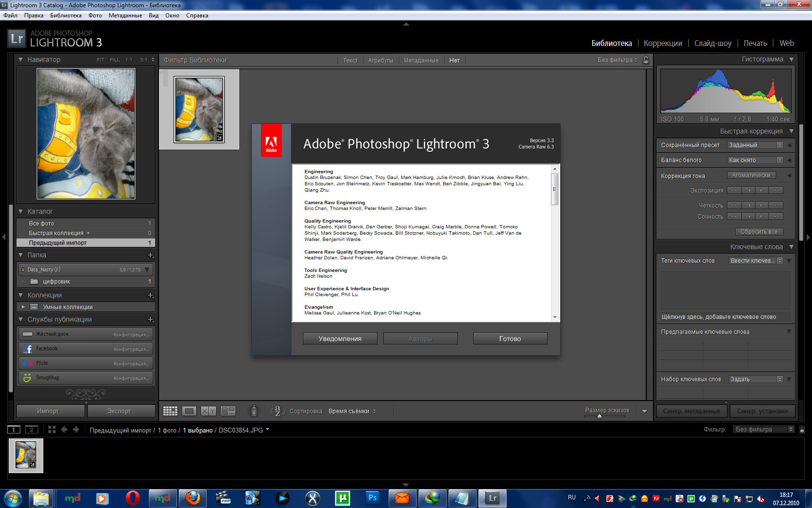Screen dimensions: 812x508
Task: Open Opera from the taskbar
Action: coord(132,498)
